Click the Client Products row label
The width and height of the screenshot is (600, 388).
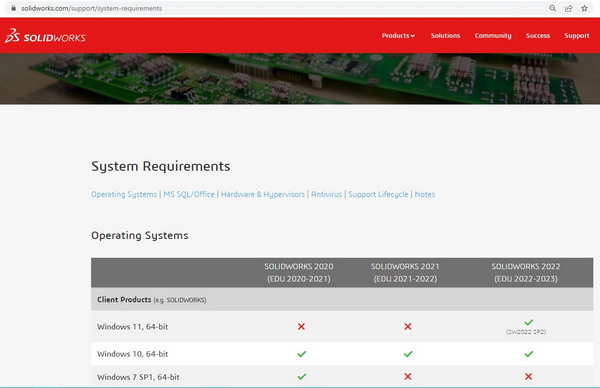[x=152, y=300]
